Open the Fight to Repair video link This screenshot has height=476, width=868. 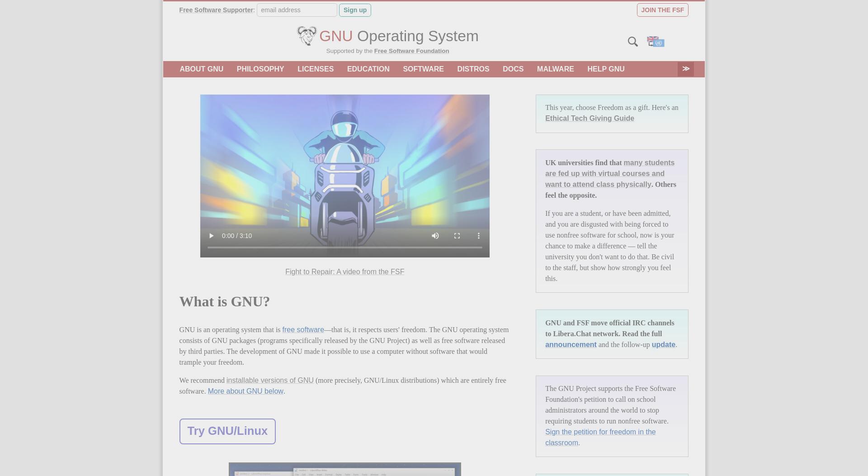click(x=344, y=272)
